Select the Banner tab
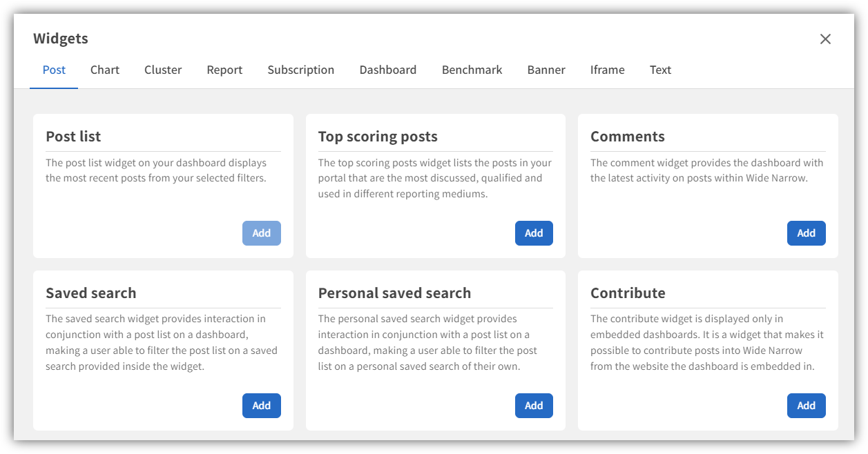This screenshot has height=454, width=868. click(546, 70)
